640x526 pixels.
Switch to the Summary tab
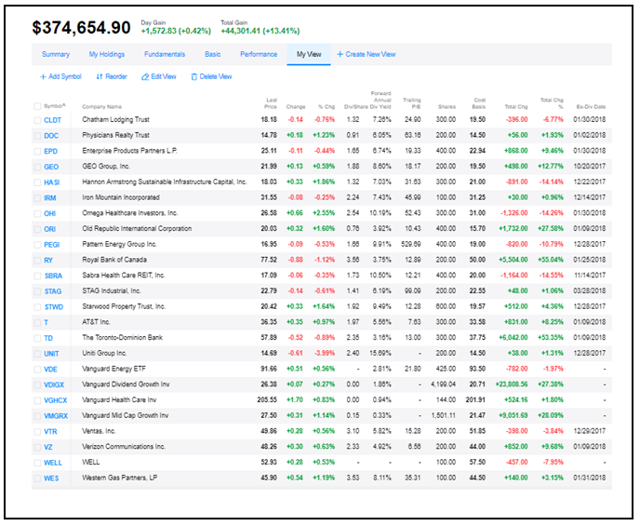[x=56, y=54]
